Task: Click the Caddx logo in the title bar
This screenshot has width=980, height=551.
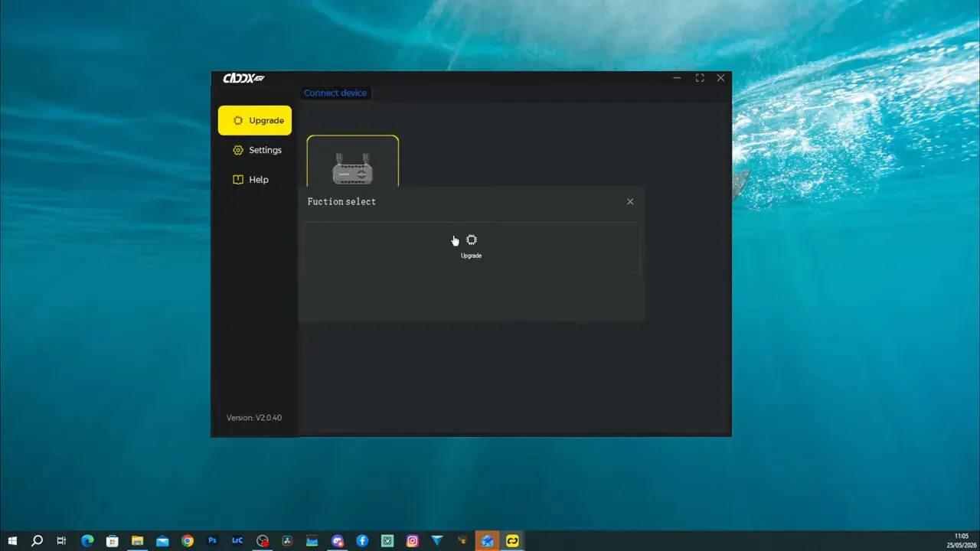Action: click(243, 78)
